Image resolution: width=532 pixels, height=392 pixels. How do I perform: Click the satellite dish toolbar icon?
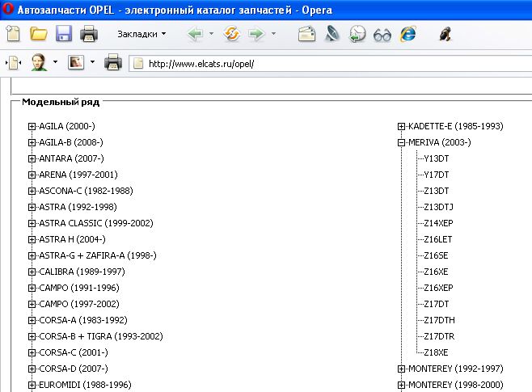coord(332,34)
